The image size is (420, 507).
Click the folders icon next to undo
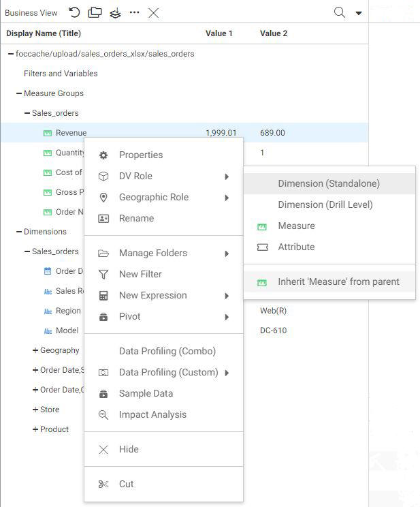click(x=95, y=12)
